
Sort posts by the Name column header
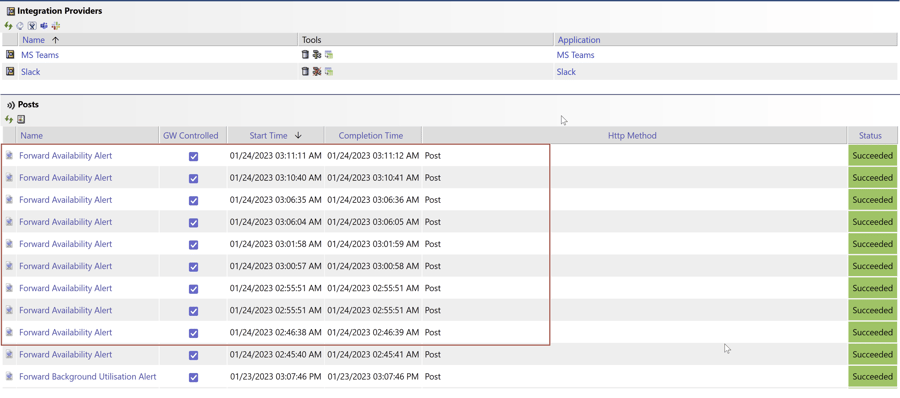coord(32,136)
